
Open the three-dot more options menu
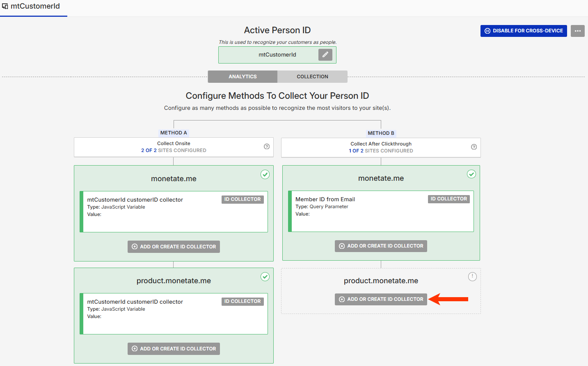[x=577, y=31]
